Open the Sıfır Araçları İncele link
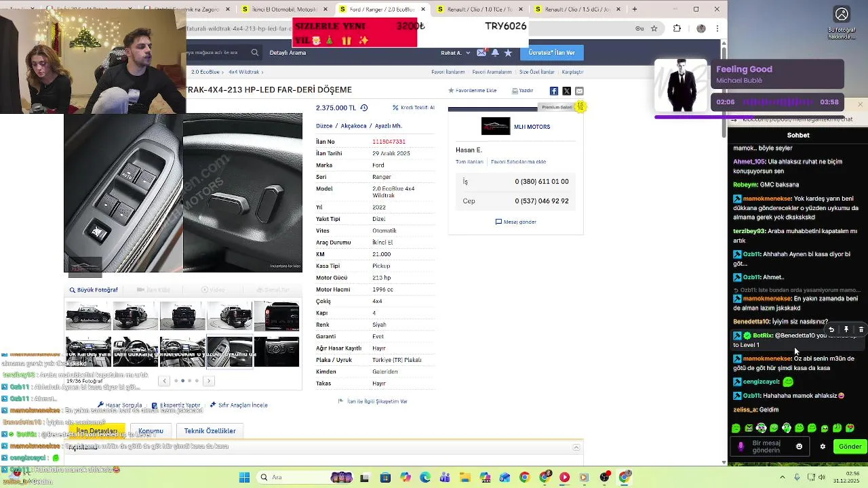868x488 pixels. (x=239, y=405)
